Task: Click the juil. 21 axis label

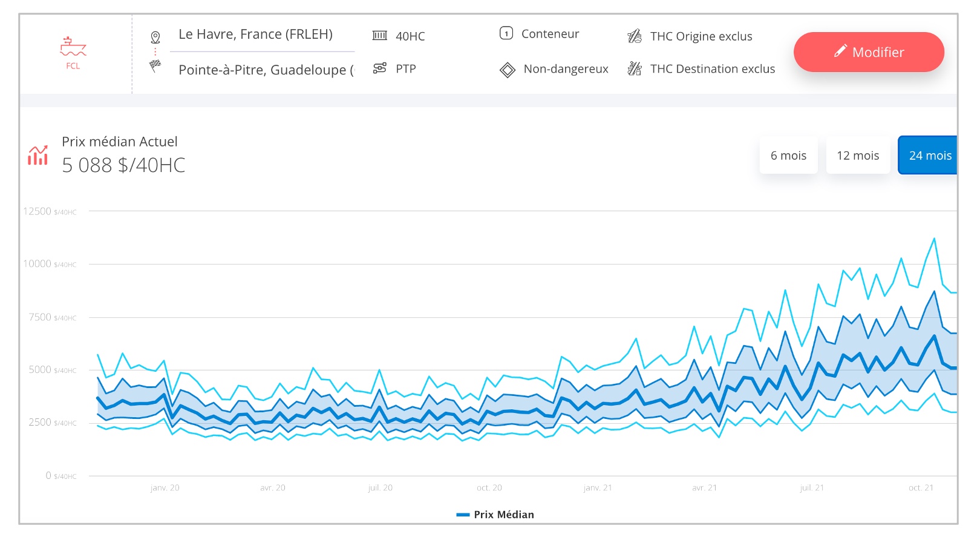Action: (x=812, y=488)
